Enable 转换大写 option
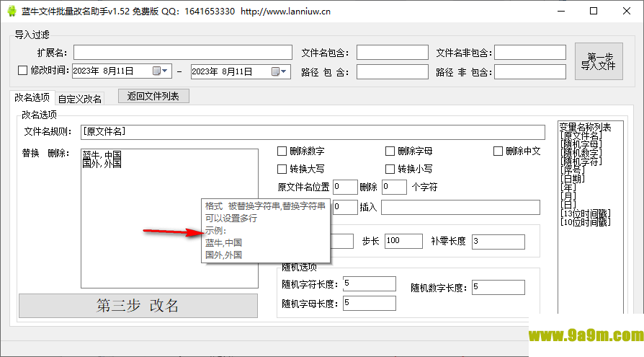Screen dimensions: 644x357 282,169
